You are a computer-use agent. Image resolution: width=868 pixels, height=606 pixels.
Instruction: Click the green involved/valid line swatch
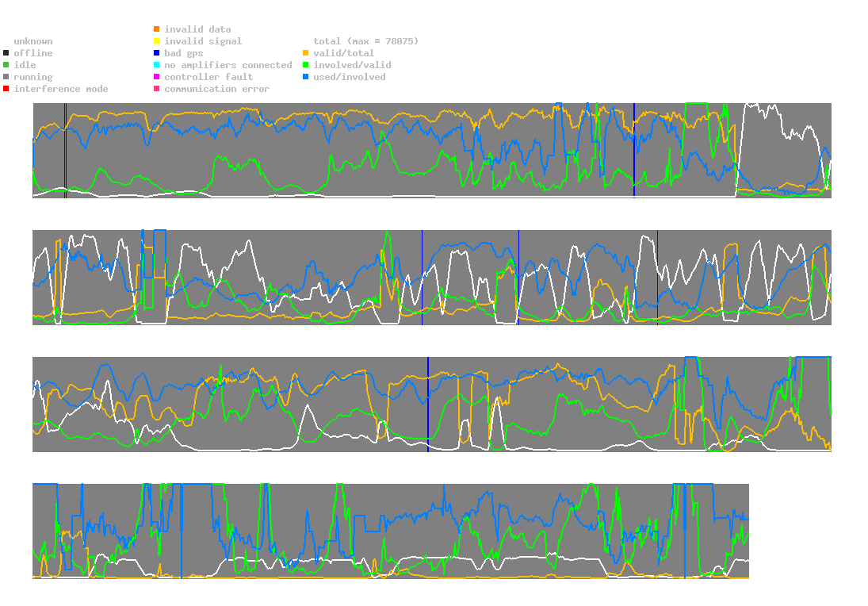point(306,65)
